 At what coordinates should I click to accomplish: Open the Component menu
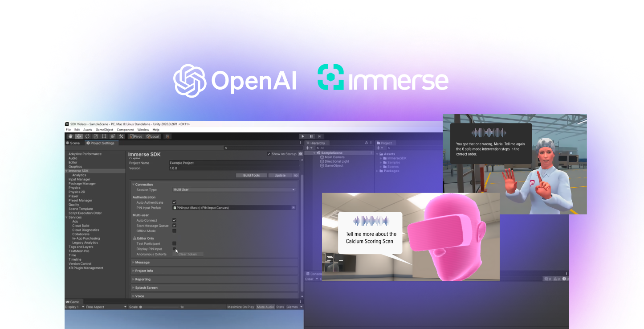tap(125, 130)
